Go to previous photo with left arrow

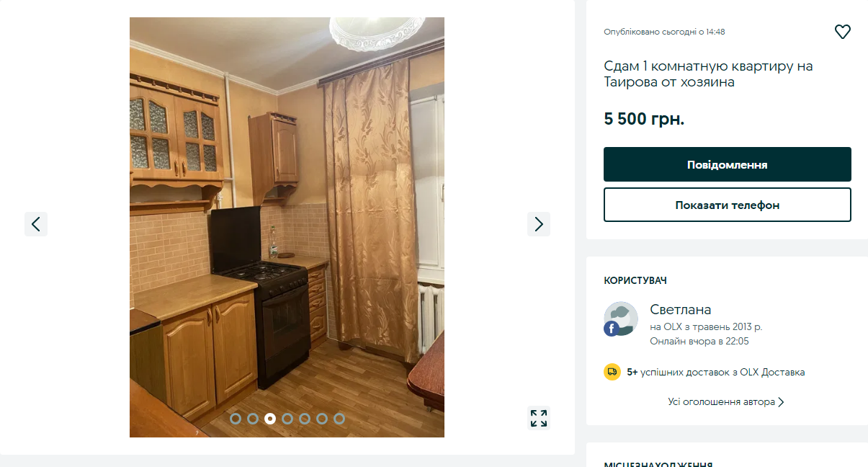click(x=36, y=224)
